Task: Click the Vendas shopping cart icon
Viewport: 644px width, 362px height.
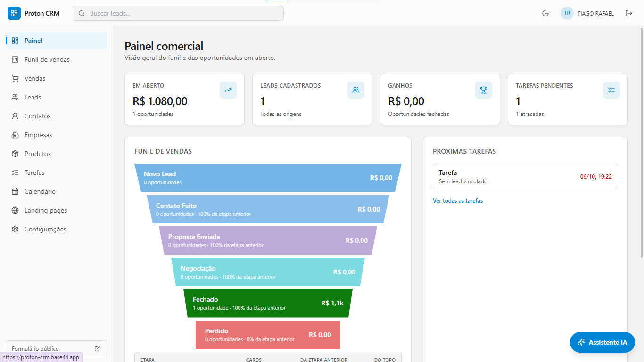Action: click(x=15, y=78)
